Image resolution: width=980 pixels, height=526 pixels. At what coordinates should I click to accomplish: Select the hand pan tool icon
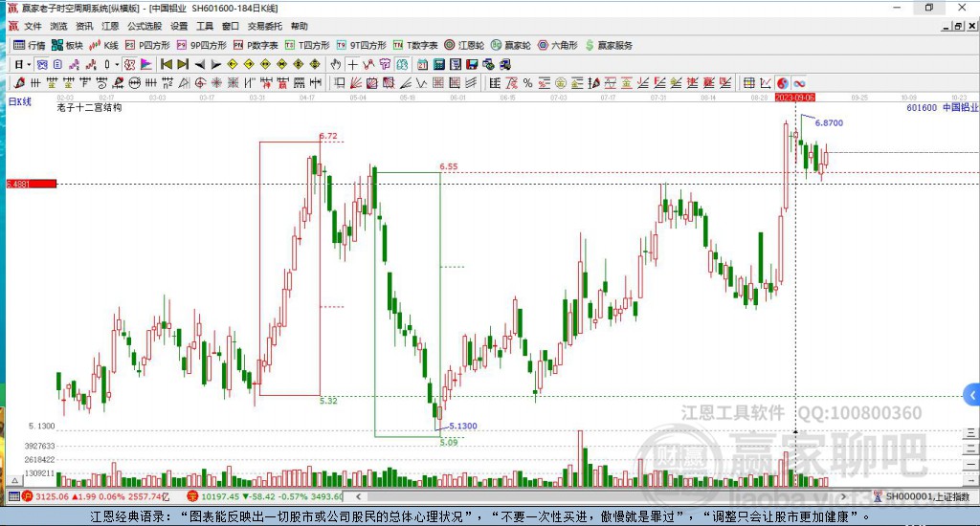pyautogui.click(x=336, y=64)
